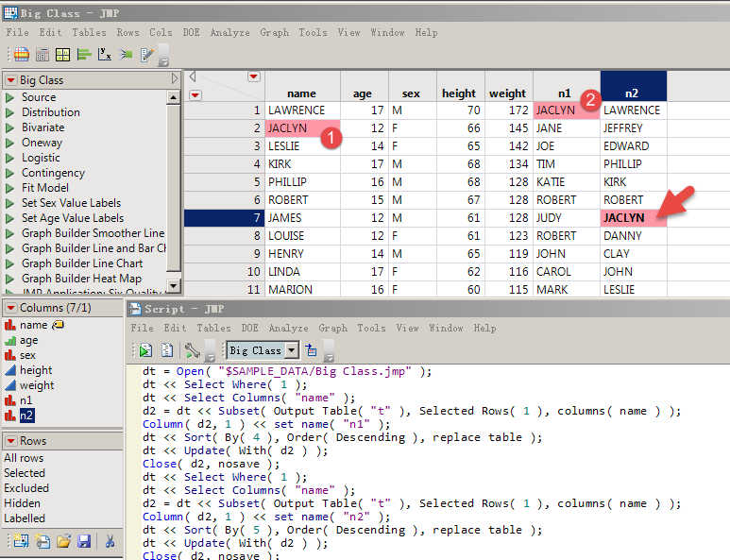Open the Columns panel red triangle menu
This screenshot has width=730, height=560.
(10, 308)
